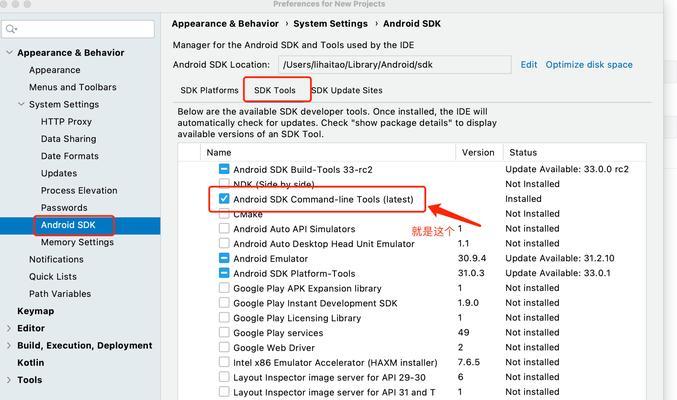Image resolution: width=677 pixels, height=400 pixels.
Task: Collapse the System Settings tree node
Action: pos(21,104)
